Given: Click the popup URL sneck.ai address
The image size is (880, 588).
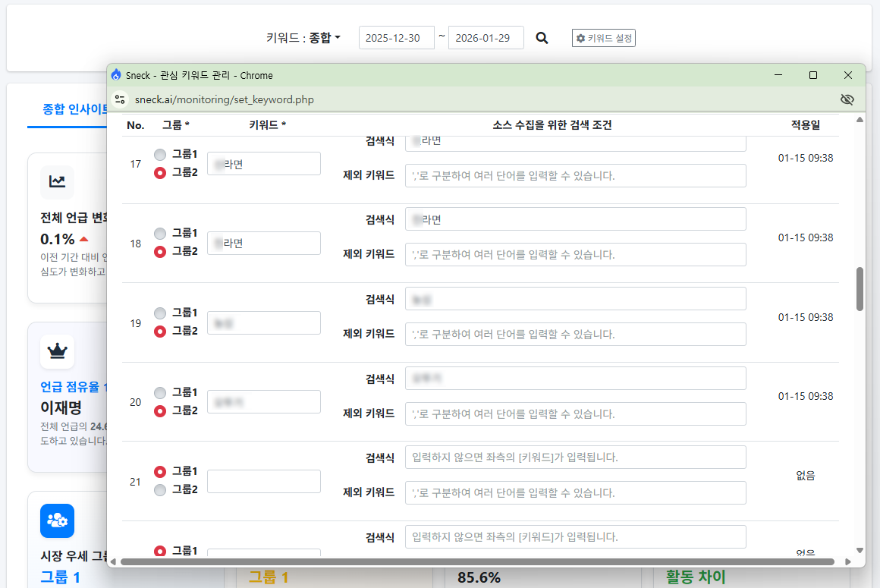Looking at the screenshot, I should click(x=224, y=99).
